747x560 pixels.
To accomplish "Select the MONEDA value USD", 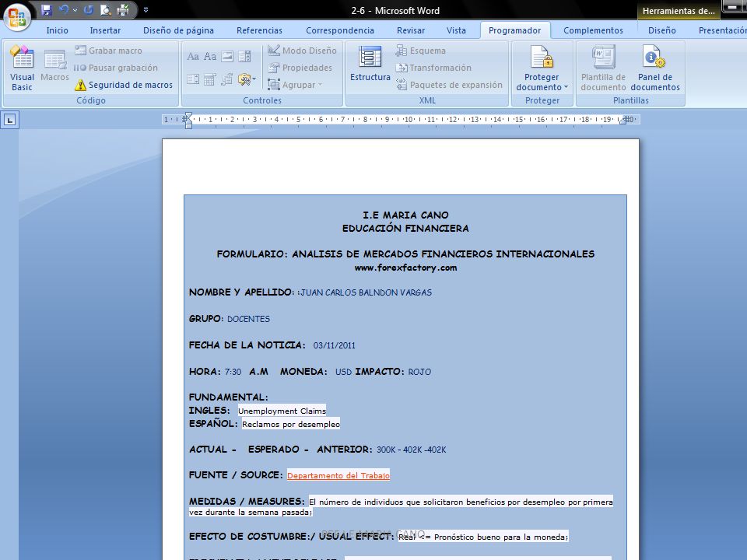I will click(x=343, y=372).
